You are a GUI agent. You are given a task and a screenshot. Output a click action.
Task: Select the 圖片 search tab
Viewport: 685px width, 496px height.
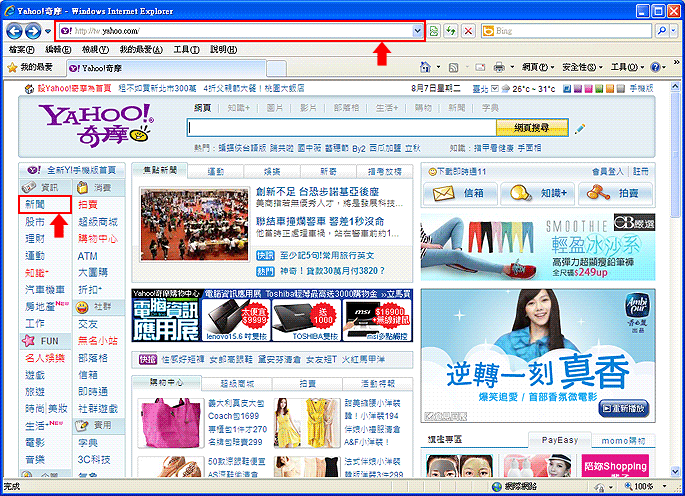point(275,108)
